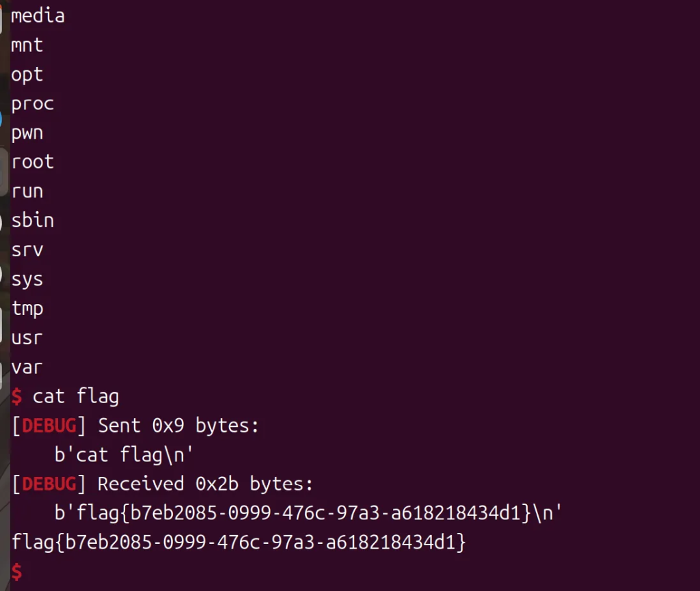Click the quoted b'flag{...}' received bytes string
This screenshot has height=591, width=700.
(x=308, y=514)
